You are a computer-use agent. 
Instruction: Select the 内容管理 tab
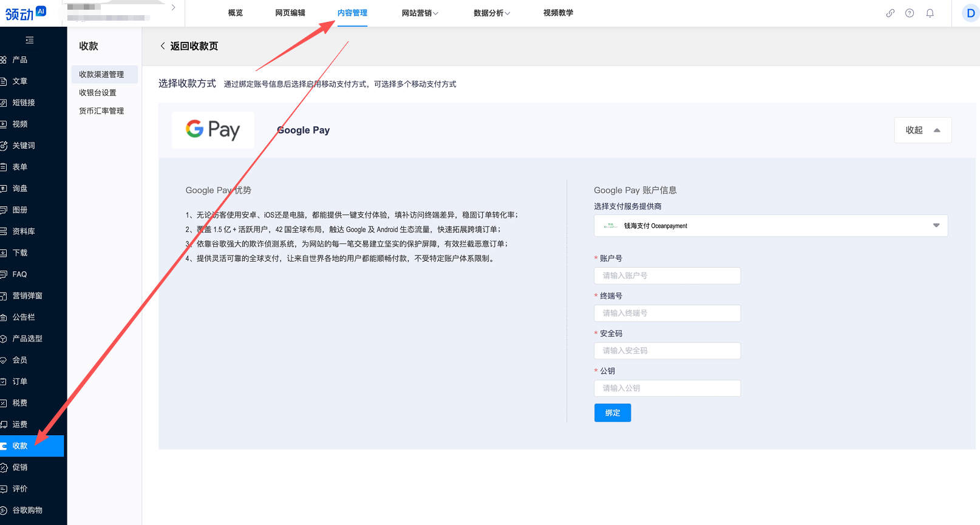tap(352, 13)
